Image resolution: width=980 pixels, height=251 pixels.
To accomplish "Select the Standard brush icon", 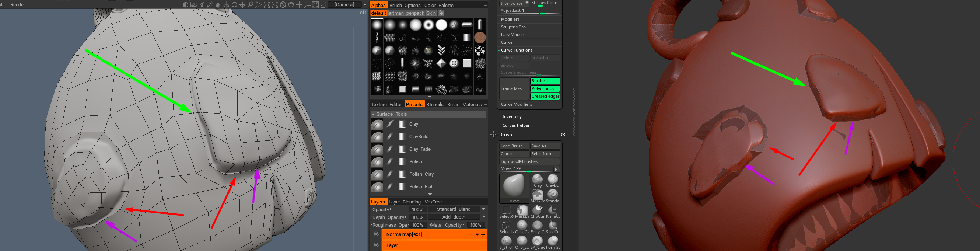I will pyautogui.click(x=553, y=196).
